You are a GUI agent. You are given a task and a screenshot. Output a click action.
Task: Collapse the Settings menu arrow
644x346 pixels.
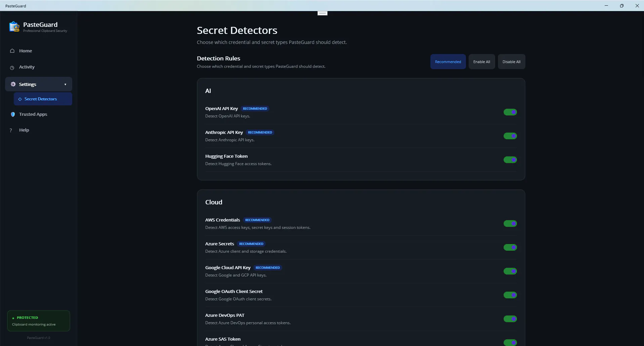(65, 85)
